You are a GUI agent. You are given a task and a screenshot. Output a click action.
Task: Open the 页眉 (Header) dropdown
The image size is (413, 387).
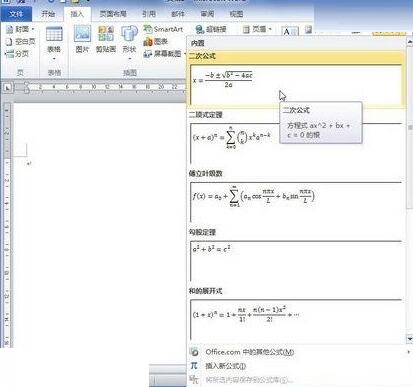click(257, 29)
